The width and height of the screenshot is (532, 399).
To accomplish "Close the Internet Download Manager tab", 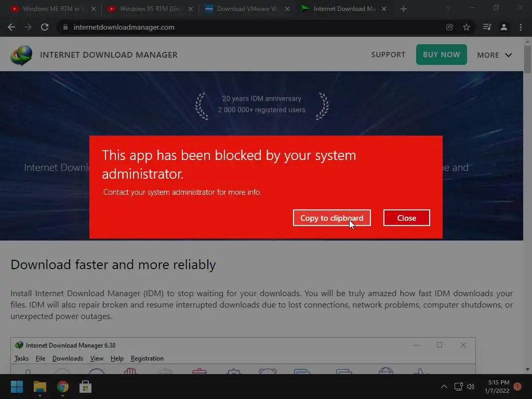I will click(x=384, y=9).
